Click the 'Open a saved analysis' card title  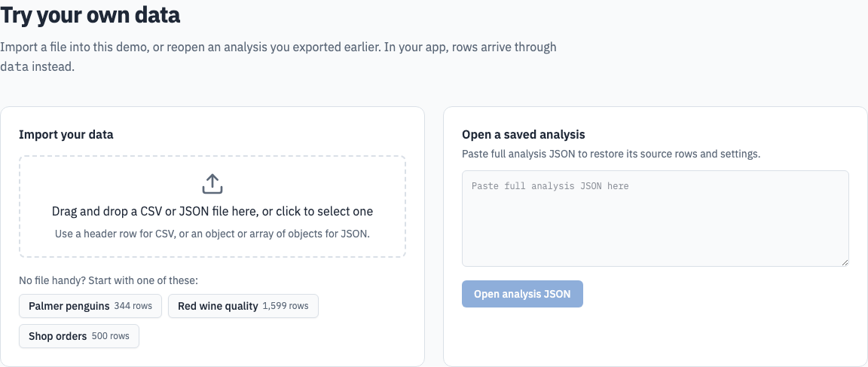click(524, 134)
